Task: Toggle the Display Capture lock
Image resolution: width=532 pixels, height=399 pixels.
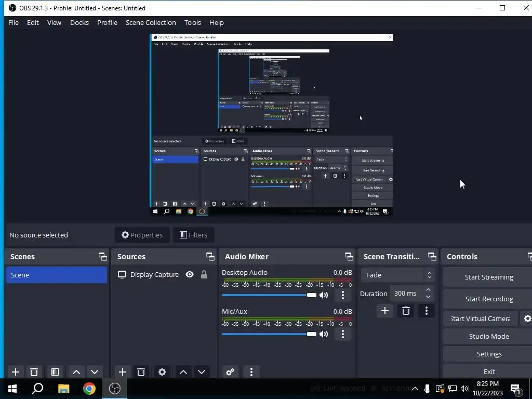Action: pos(204,274)
